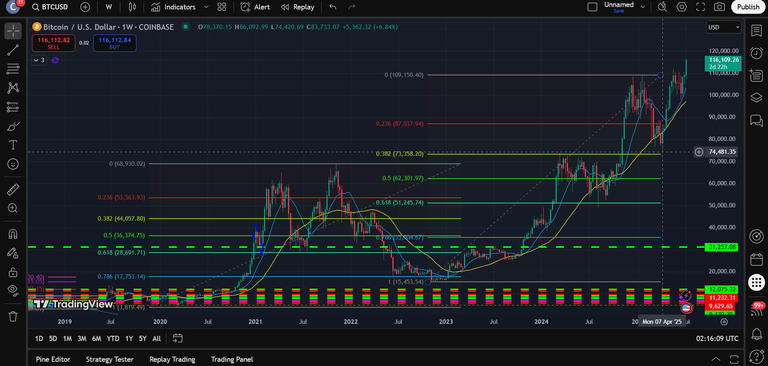This screenshot has width=768, height=366.
Task: Add a symbol to compare with plus icon
Action: [85, 7]
